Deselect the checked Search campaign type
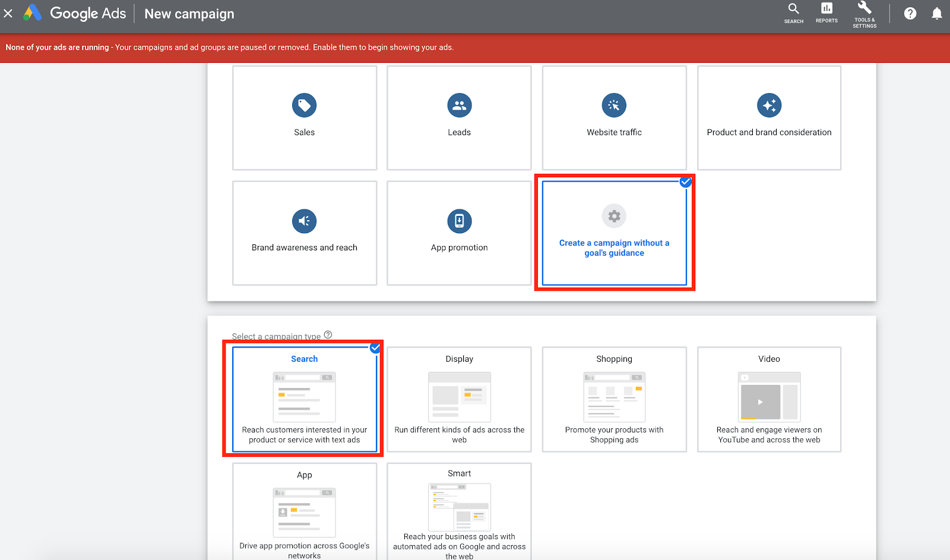The image size is (950, 560). click(x=374, y=348)
